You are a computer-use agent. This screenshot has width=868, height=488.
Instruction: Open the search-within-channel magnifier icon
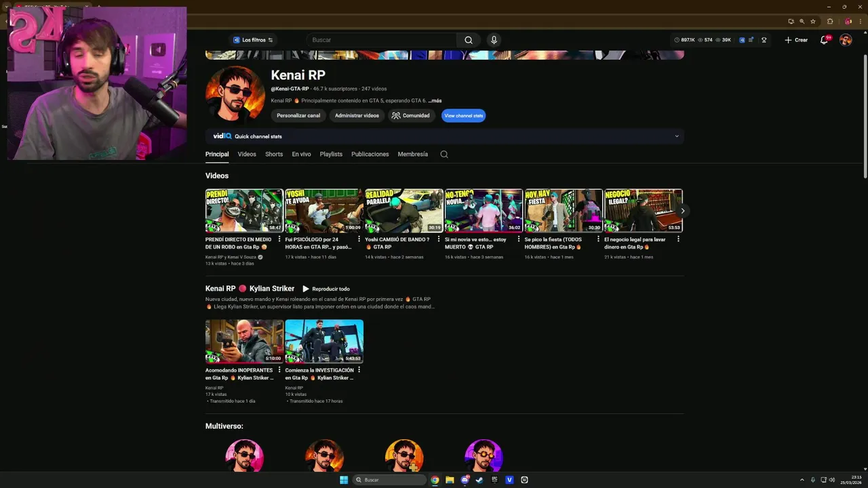(x=444, y=154)
